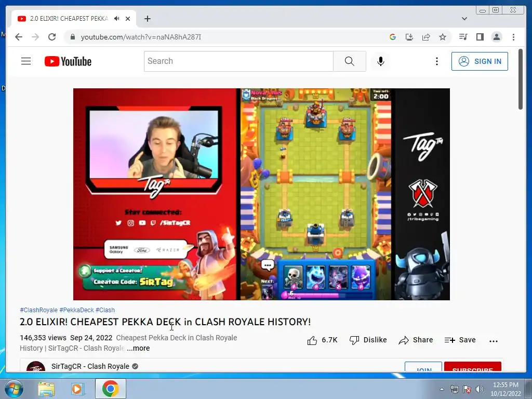
Task: Click the padlock site info icon
Action: click(72, 37)
